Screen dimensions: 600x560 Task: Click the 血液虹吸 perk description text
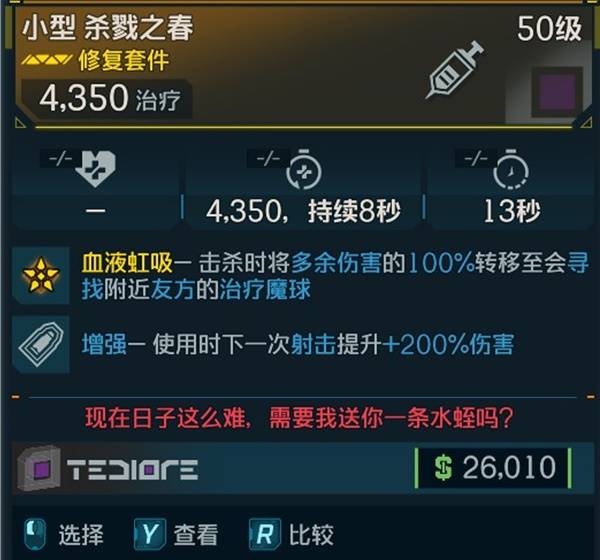[335, 276]
